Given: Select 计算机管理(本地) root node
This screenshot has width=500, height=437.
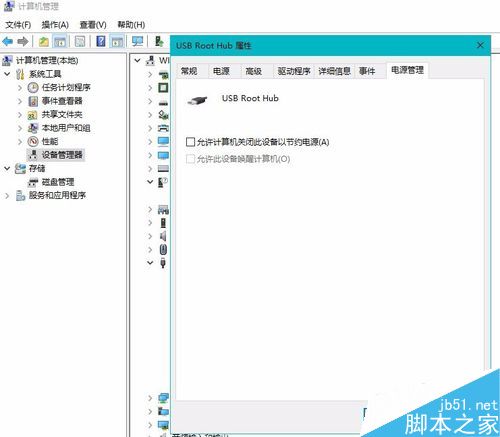Looking at the screenshot, I should (47, 61).
